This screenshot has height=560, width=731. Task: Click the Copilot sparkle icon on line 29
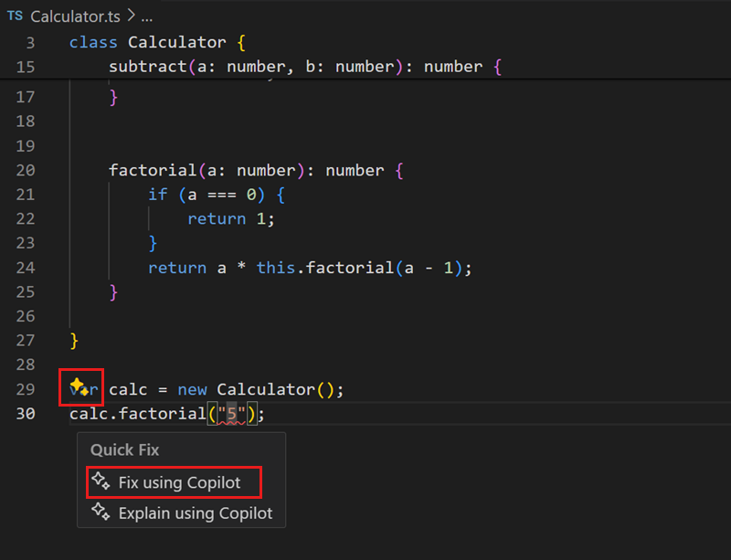pyautogui.click(x=80, y=386)
